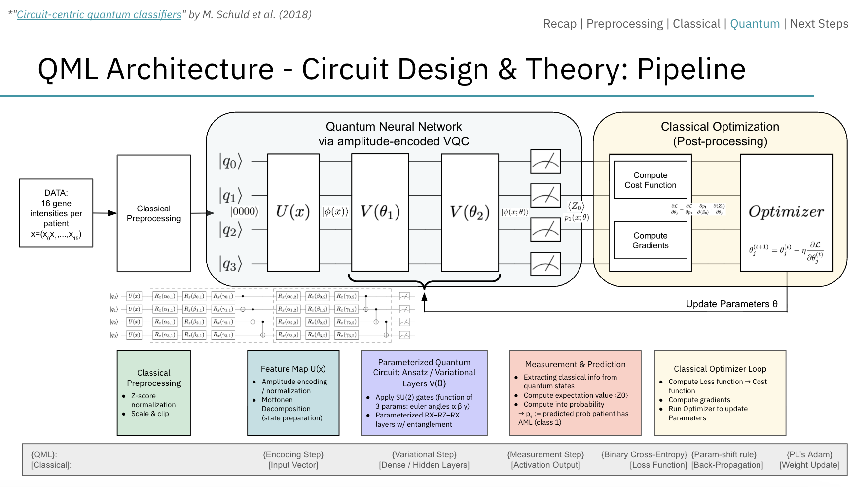
Task: Click the measurement meter icon on the q0 wire
Action: tap(545, 161)
